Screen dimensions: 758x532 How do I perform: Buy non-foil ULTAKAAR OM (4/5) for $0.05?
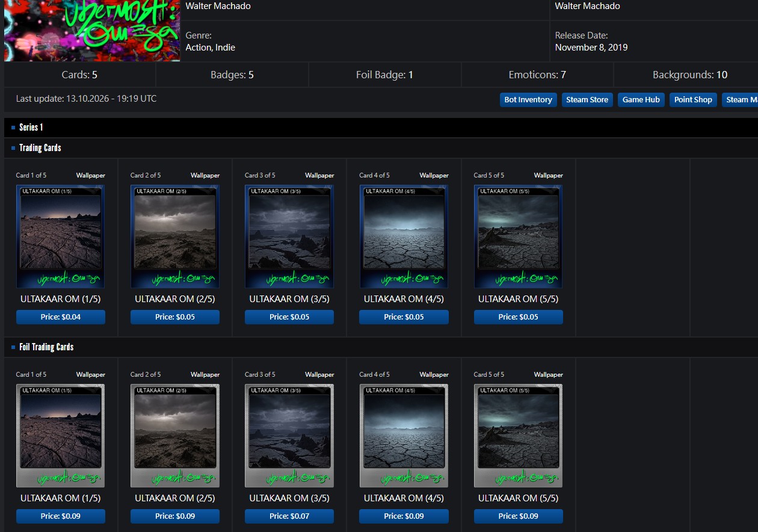404,317
